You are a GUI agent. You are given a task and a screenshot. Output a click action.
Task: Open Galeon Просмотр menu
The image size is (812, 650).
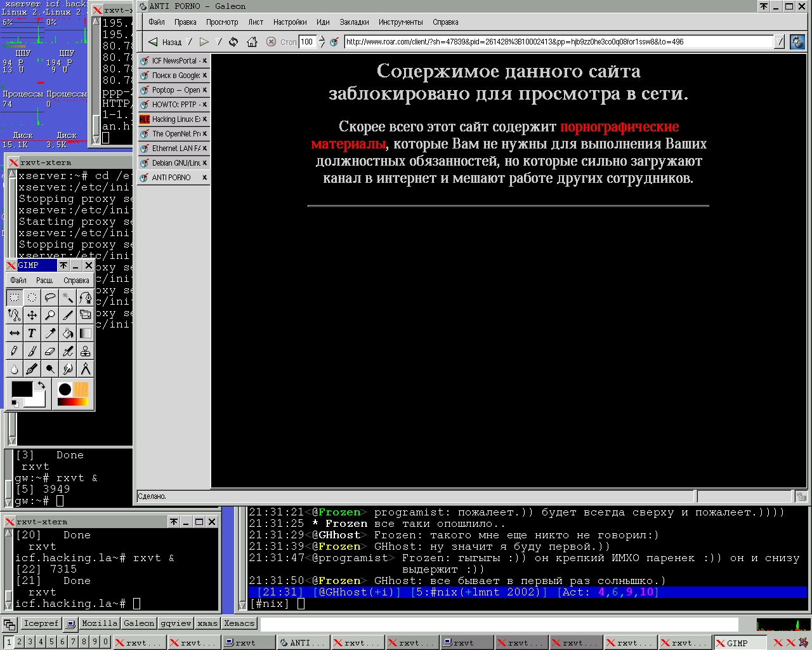pyautogui.click(x=222, y=22)
